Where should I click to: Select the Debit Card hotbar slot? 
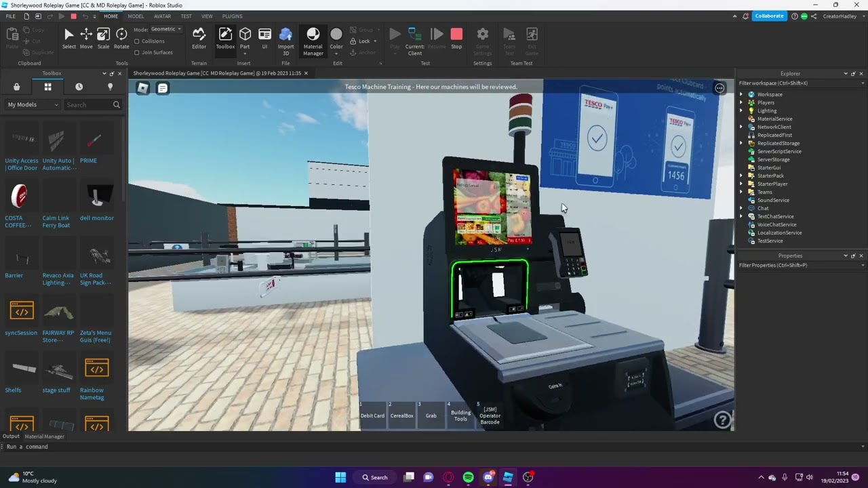tap(372, 415)
